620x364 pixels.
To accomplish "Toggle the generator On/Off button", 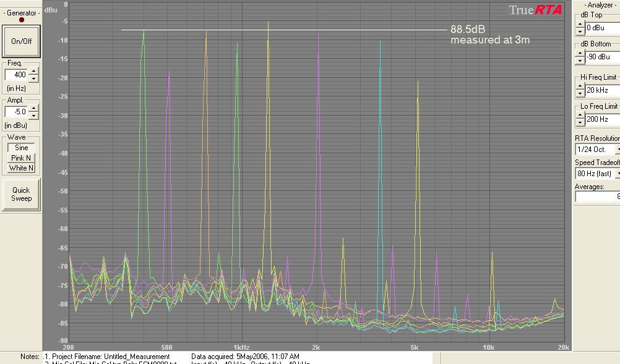I will pyautogui.click(x=21, y=41).
